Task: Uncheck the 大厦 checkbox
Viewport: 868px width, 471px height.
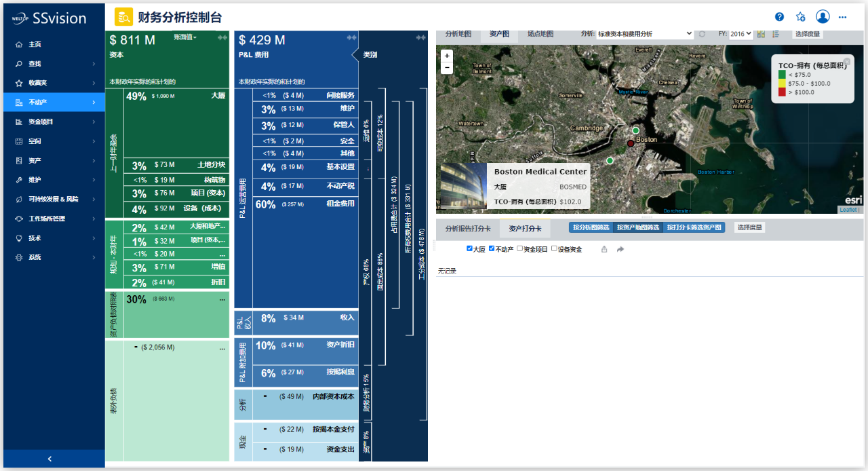Action: tap(469, 249)
